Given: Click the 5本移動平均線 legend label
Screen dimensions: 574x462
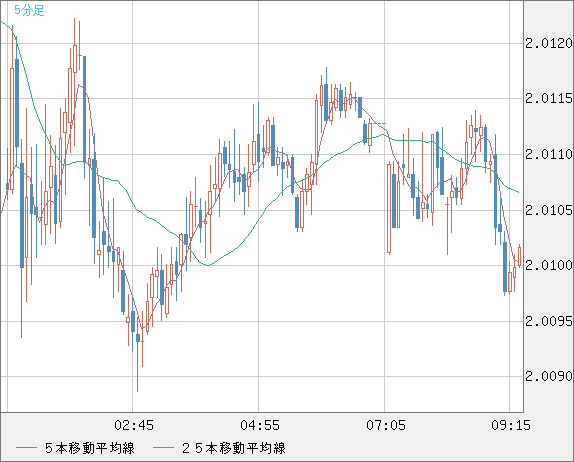Looking at the screenshot, I should point(90,448).
